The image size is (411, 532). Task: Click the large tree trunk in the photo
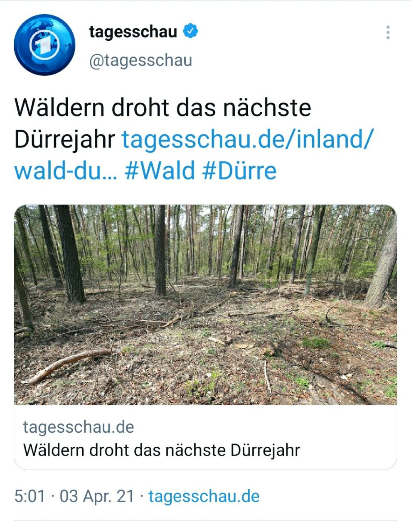pos(69,254)
